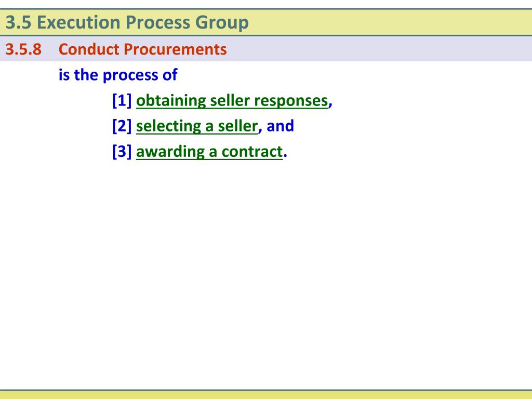Select the '[1]' list marker
The image size is (532, 399).
[x=122, y=100]
